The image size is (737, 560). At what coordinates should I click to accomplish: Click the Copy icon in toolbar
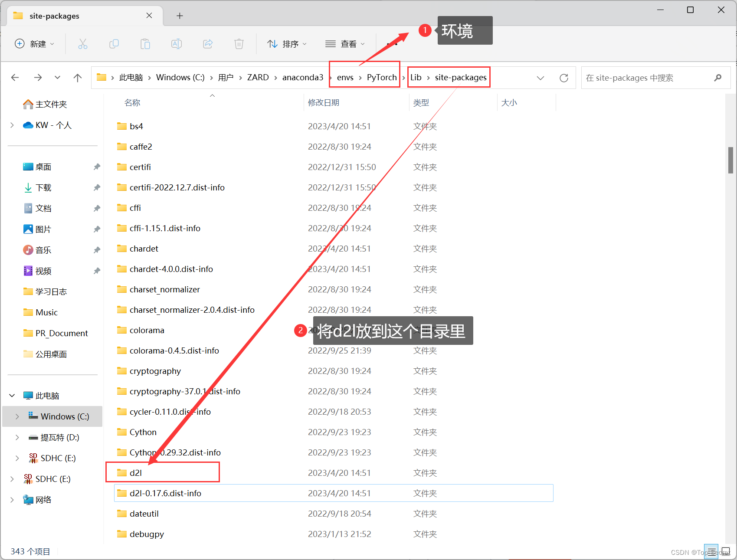[x=114, y=44]
